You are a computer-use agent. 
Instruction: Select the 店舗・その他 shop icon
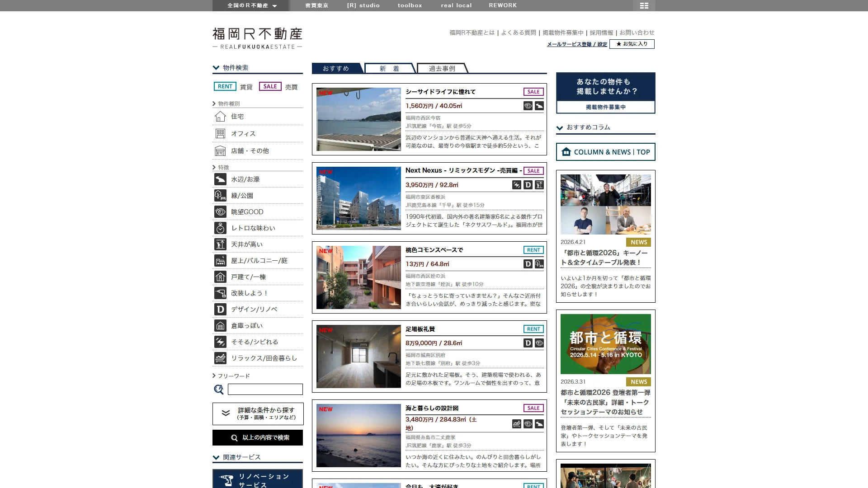pyautogui.click(x=220, y=151)
